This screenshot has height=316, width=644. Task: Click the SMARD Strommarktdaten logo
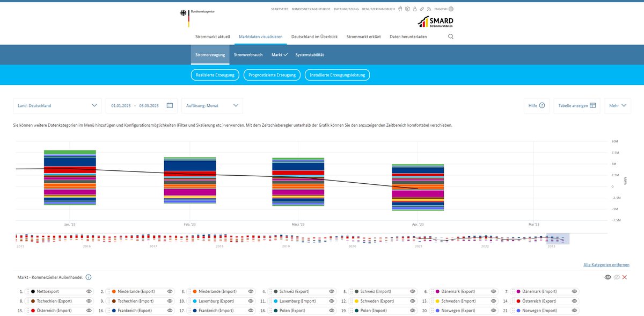(435, 22)
